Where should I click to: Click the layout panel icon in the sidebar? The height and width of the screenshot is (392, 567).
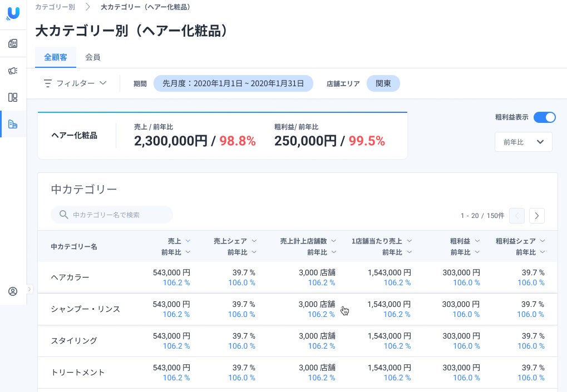(x=13, y=97)
